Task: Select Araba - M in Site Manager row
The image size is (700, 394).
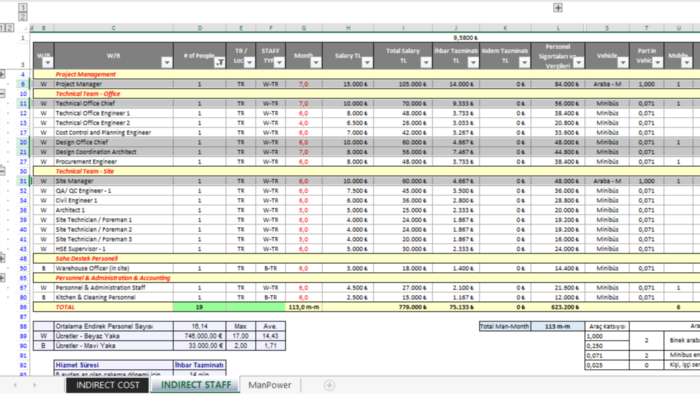Action: click(x=607, y=181)
